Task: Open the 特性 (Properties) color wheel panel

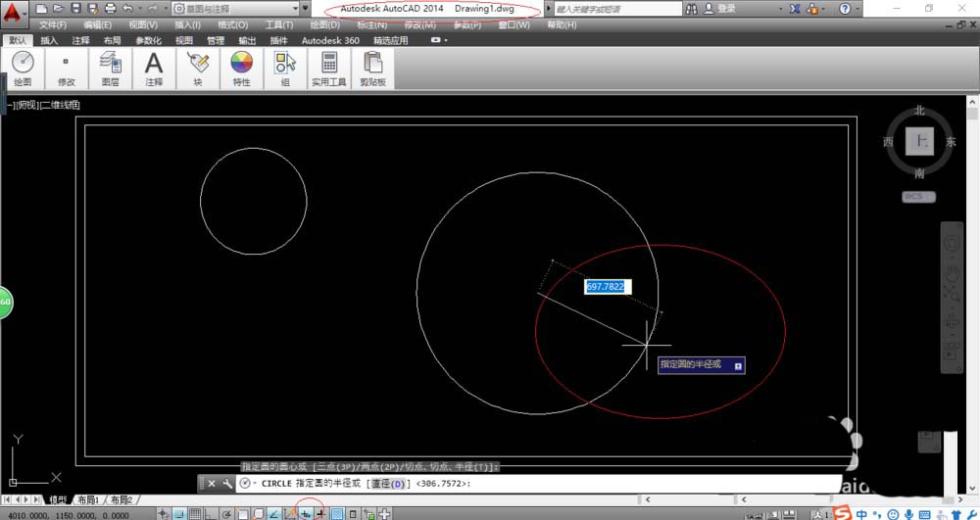Action: (x=241, y=69)
